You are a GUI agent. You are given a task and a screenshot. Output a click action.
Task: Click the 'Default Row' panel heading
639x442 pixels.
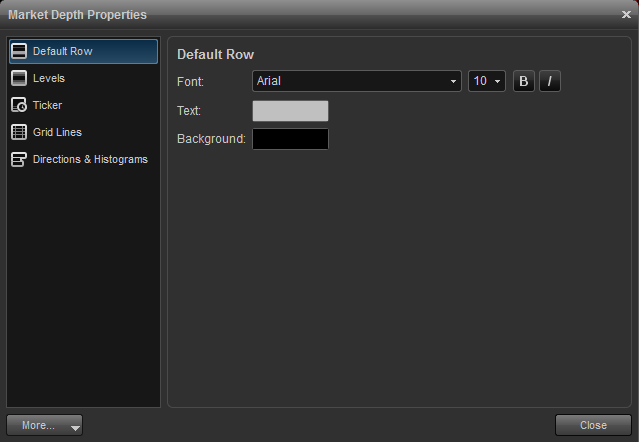(216, 55)
